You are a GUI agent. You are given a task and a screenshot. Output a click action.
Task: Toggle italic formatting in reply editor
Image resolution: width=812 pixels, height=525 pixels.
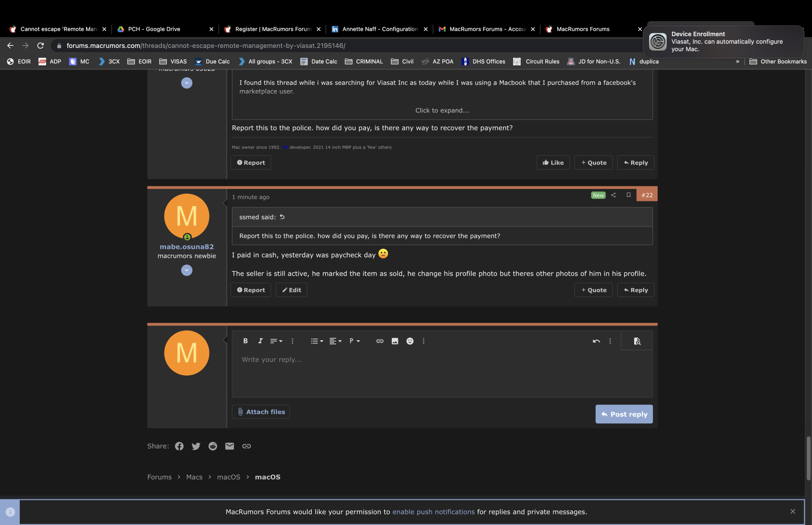click(260, 341)
